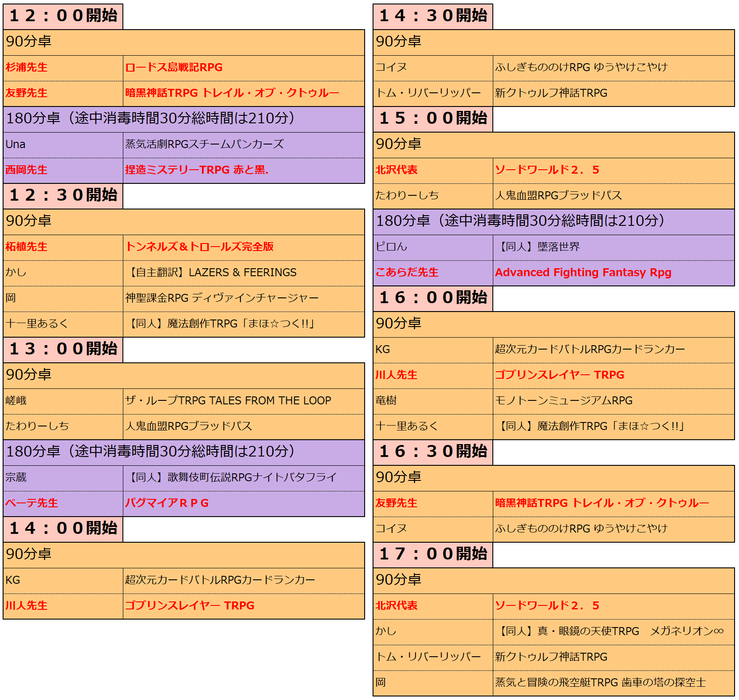The image size is (739, 700).
Task: Select 岡 in the 17:00 section
Action: pos(381,682)
